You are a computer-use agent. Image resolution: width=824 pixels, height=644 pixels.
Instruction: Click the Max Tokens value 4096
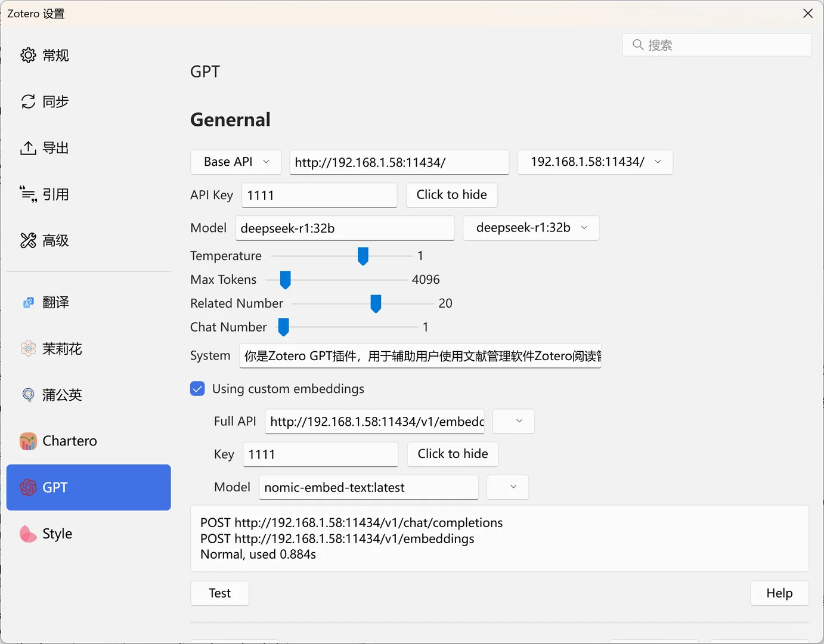tap(426, 280)
